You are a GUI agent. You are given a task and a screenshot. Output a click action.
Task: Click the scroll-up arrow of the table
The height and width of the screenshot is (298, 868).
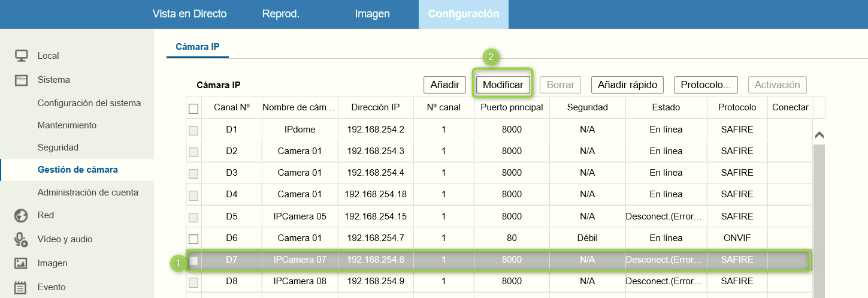coord(819,135)
